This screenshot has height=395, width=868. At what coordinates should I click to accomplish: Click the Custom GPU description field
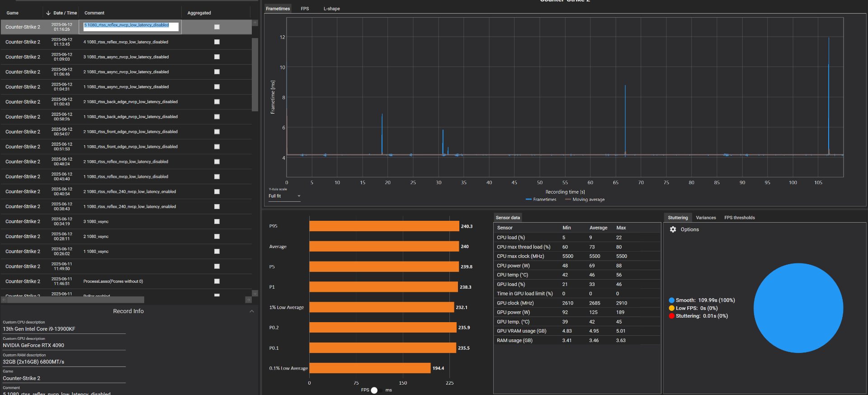click(64, 345)
